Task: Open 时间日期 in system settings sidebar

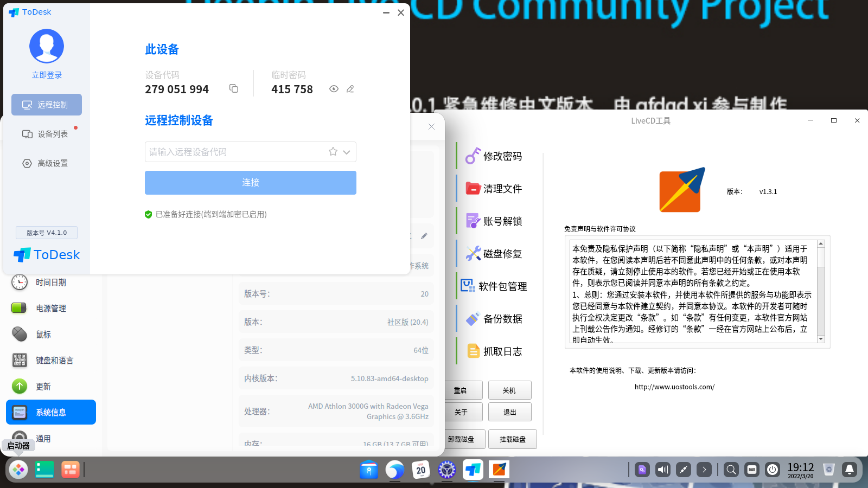Action: pyautogui.click(x=51, y=282)
